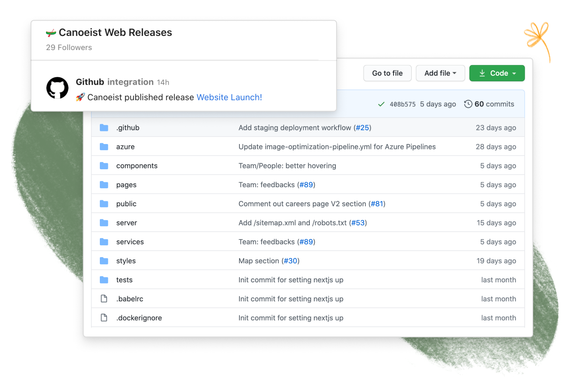The width and height of the screenshot is (563, 392).
Task: Open 'Init commit' message in .dockerignore row
Action: point(291,318)
